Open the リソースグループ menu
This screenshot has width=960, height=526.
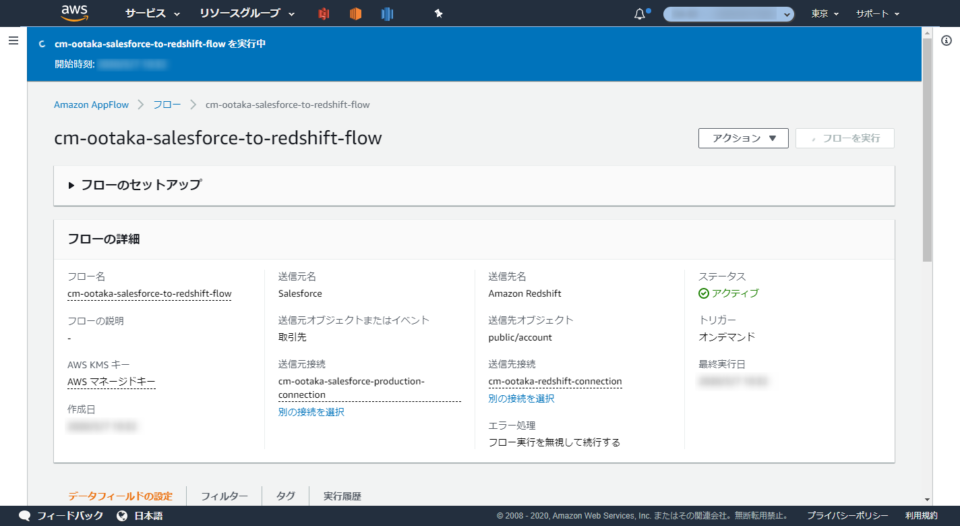[247, 13]
